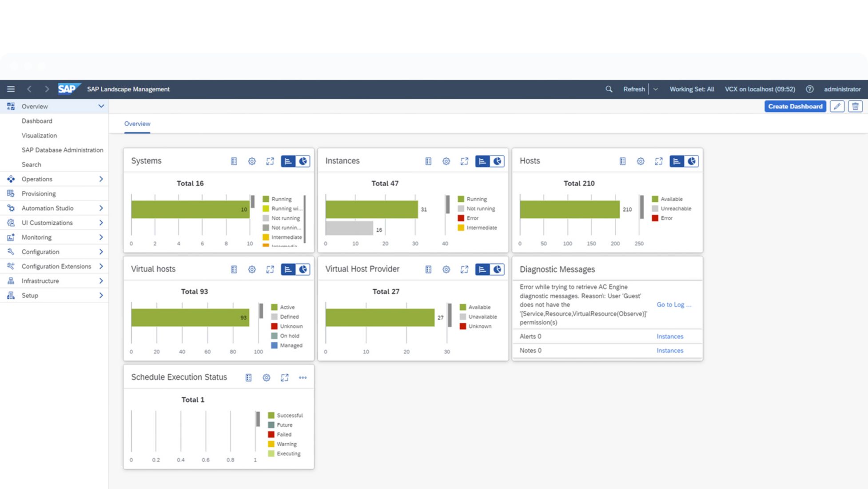The width and height of the screenshot is (868, 489).
Task: Switch Hosts panel to bar chart
Action: tap(676, 161)
